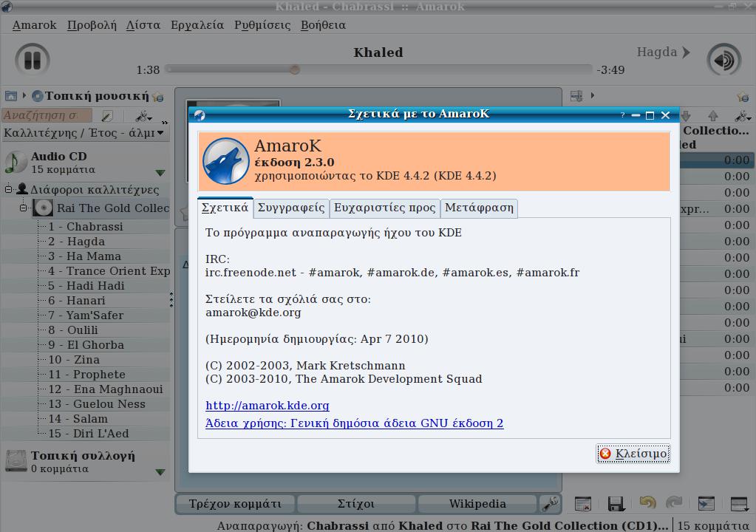Click the edit filter pencil icon
756x532 pixels.
coord(107,116)
